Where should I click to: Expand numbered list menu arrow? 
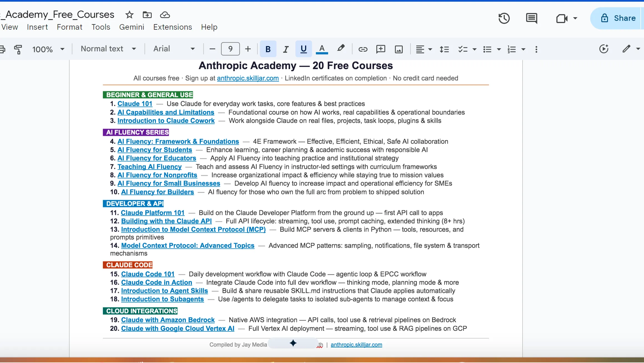(x=523, y=49)
